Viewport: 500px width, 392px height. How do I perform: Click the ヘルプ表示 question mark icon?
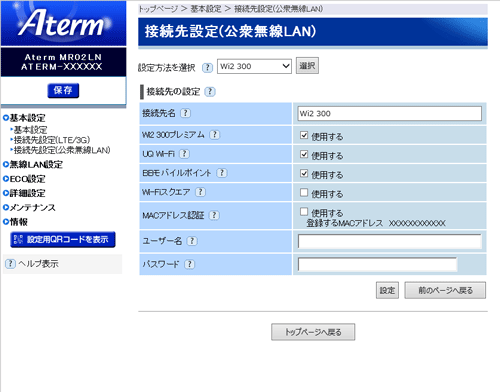pyautogui.click(x=10, y=264)
